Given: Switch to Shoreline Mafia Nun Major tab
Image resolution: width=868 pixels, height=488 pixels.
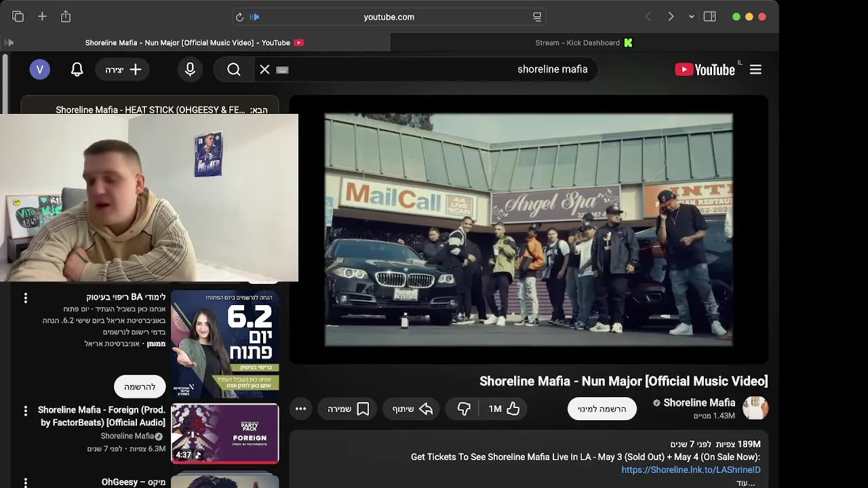Looking at the screenshot, I should tap(195, 43).
